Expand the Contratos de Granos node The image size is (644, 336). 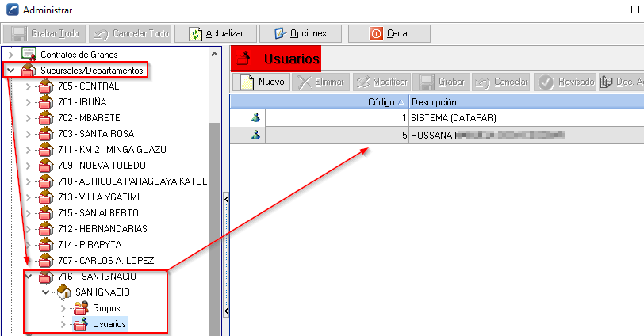coord(11,54)
